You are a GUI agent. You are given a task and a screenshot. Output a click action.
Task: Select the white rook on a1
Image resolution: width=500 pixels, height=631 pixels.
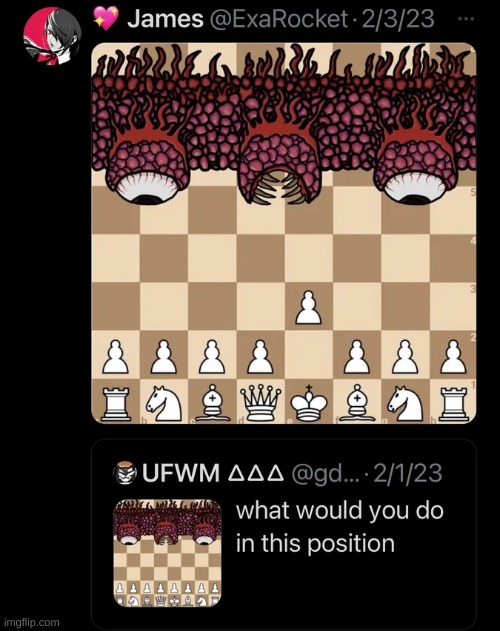tap(116, 404)
